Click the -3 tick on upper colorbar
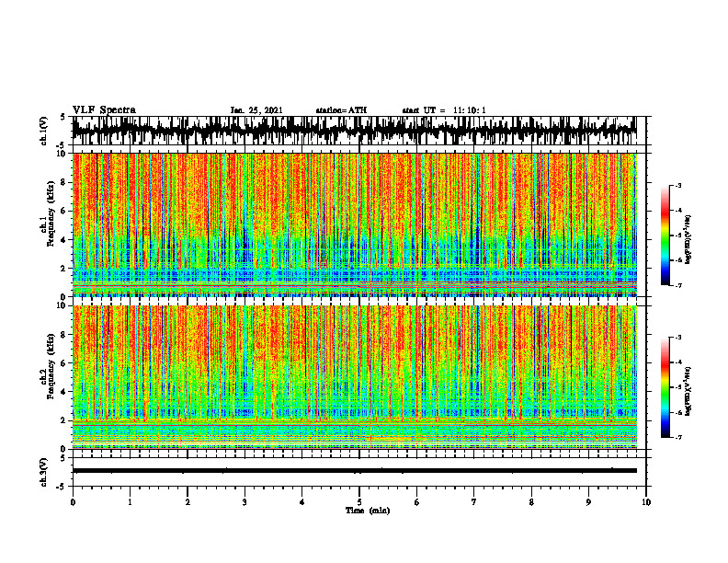The width and height of the screenshot is (728, 563). click(678, 185)
